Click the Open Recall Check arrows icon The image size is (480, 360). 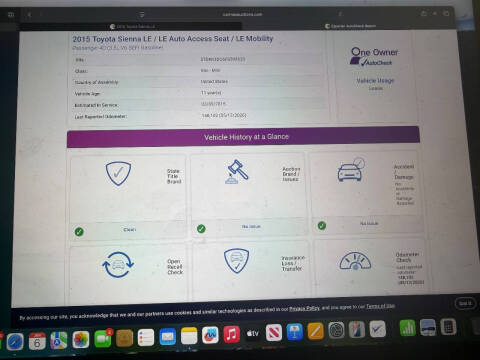pyautogui.click(x=118, y=265)
